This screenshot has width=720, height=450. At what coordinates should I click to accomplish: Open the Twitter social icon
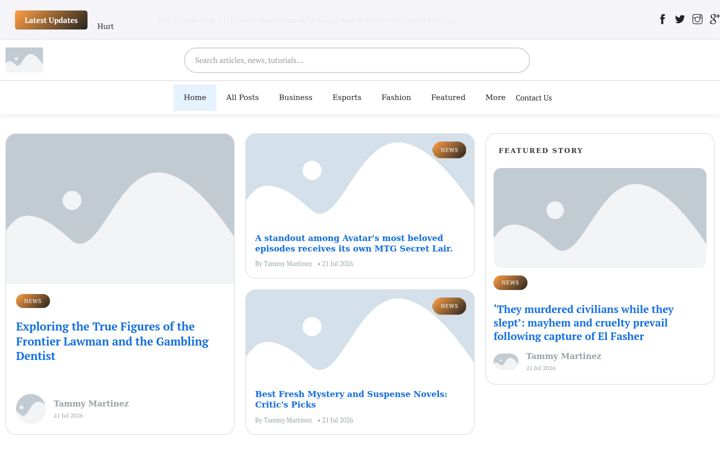pyautogui.click(x=680, y=19)
